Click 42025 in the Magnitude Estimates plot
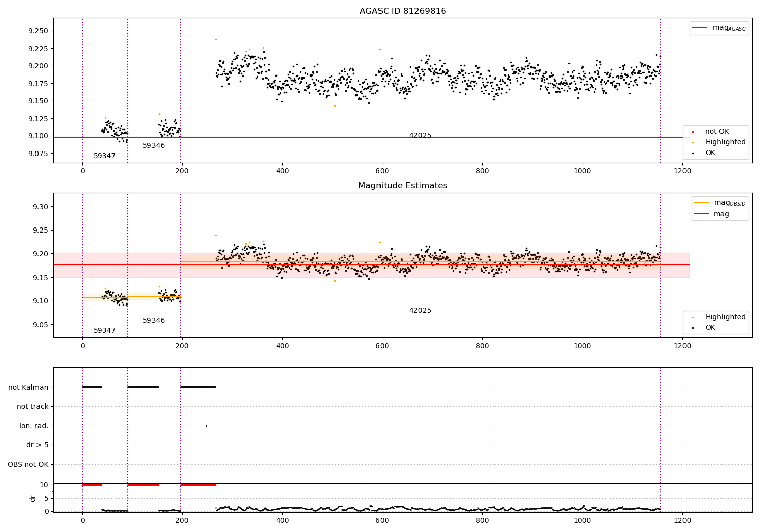The width and height of the screenshot is (760, 532). coord(420,311)
